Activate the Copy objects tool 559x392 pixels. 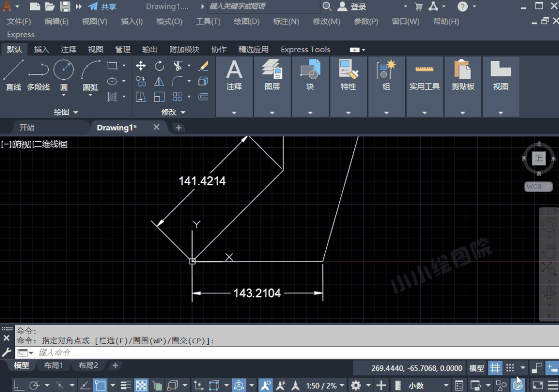pos(141,81)
